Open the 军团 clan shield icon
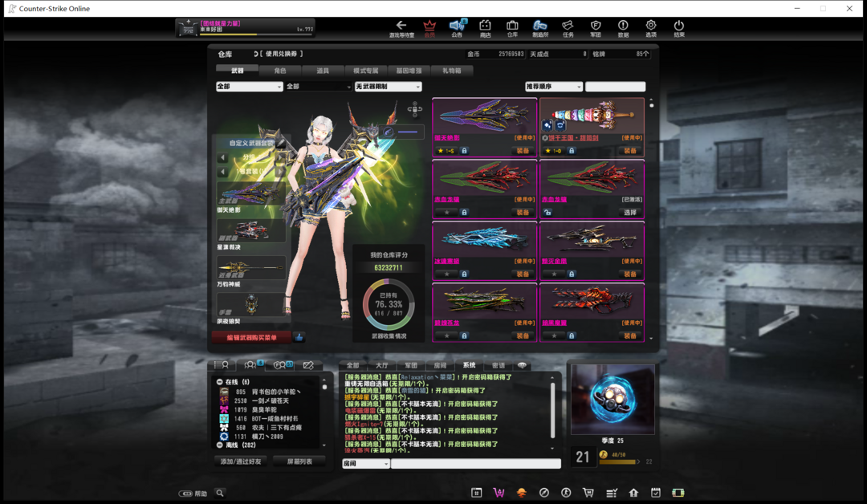Screen dimensions: 867x504 (596, 28)
